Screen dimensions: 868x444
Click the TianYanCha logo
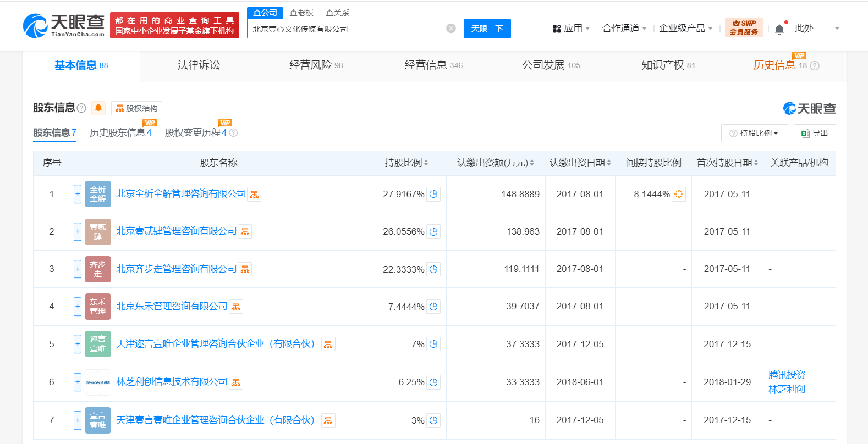pyautogui.click(x=64, y=25)
